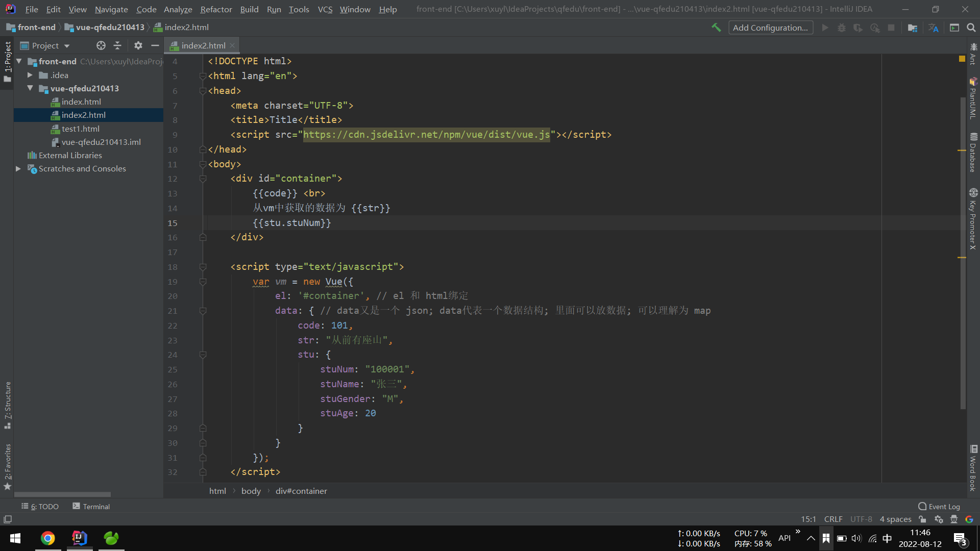Toggle tool window bars icon at bottom-left
This screenshot has width=980, height=551.
8,519
